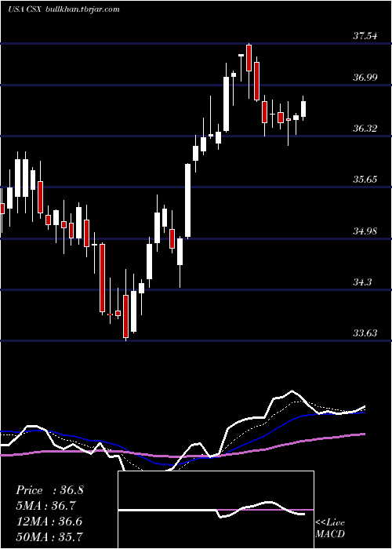Click the 34.3 price level label

click(362, 282)
